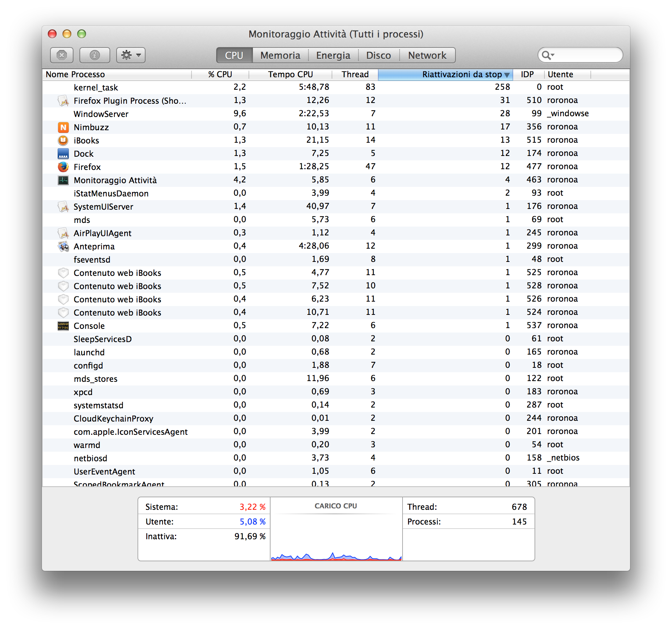The width and height of the screenshot is (672, 629).
Task: Click the Processi total count 145
Action: 519,522
